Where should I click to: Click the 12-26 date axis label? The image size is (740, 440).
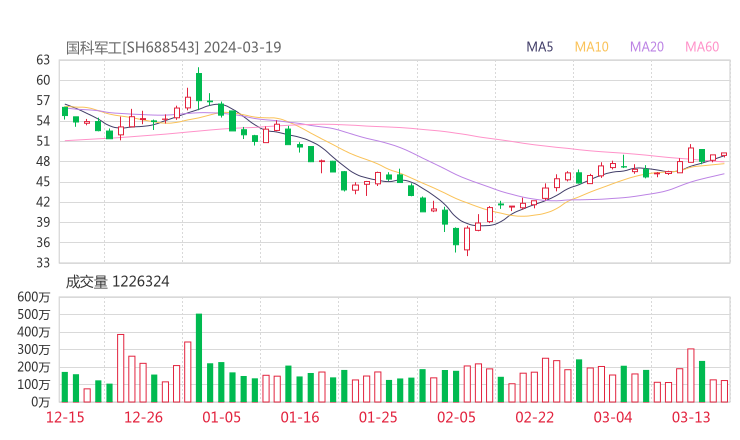tap(143, 417)
